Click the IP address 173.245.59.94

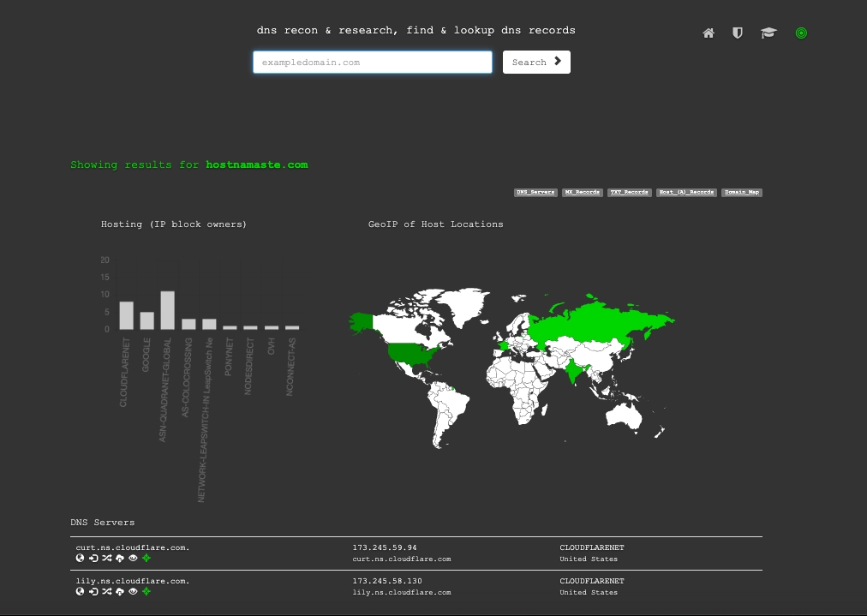tap(385, 547)
